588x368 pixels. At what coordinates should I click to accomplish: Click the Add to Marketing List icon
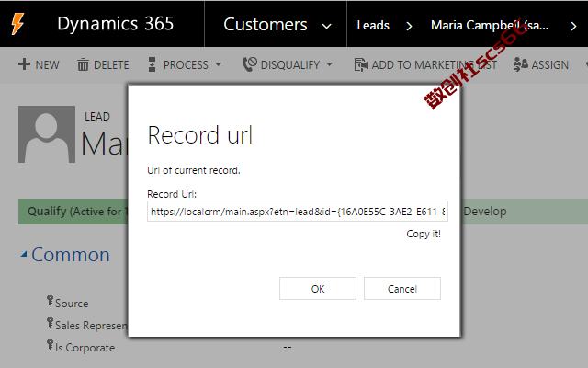point(361,64)
